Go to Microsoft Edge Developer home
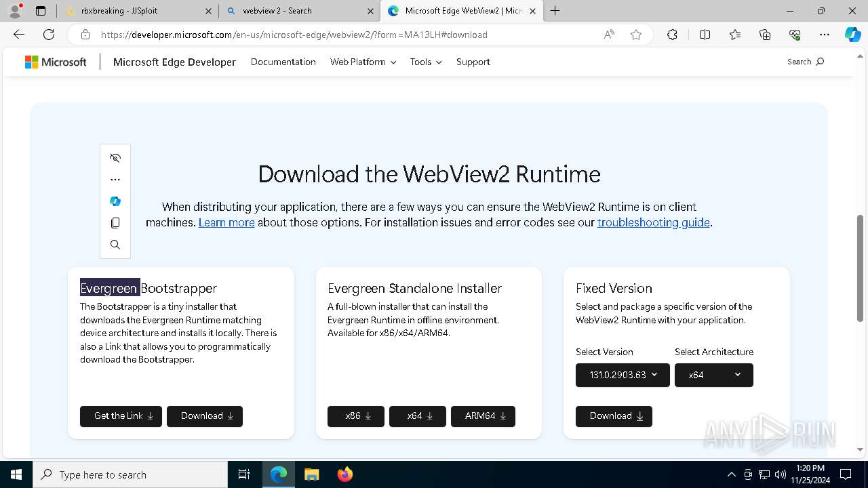The width and height of the screenshot is (868, 488). point(174,62)
